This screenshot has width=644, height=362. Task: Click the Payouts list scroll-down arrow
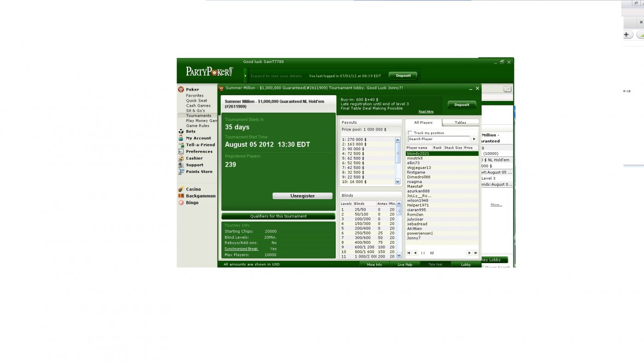coord(398,181)
